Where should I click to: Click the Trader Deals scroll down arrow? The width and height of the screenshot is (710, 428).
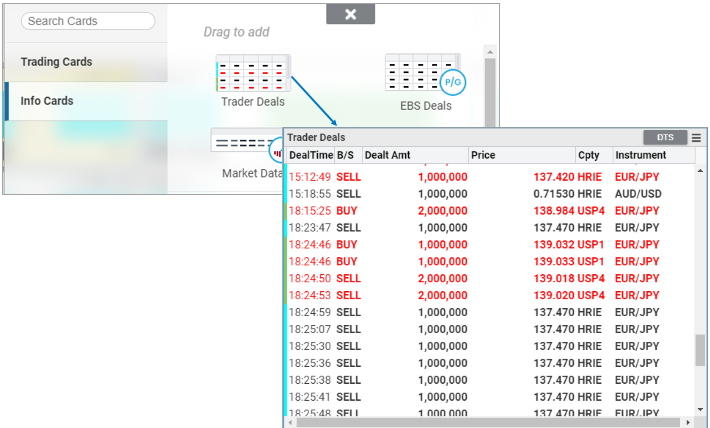tap(700, 409)
